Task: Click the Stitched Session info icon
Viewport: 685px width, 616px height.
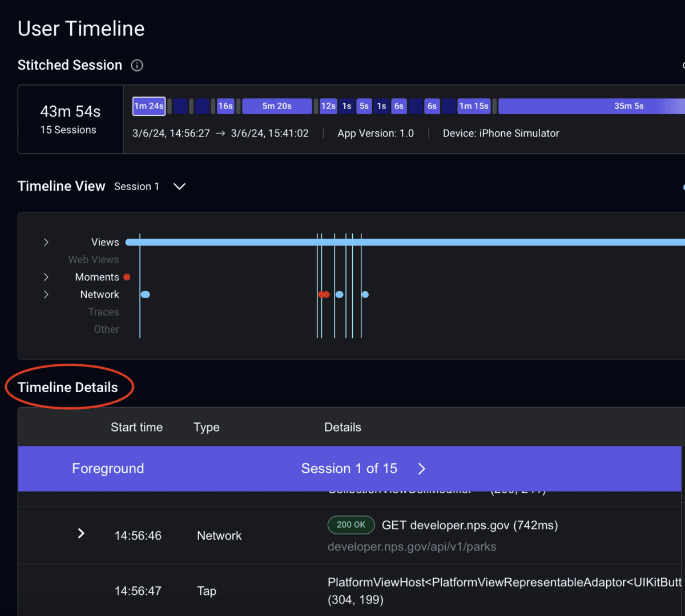Action: tap(136, 65)
